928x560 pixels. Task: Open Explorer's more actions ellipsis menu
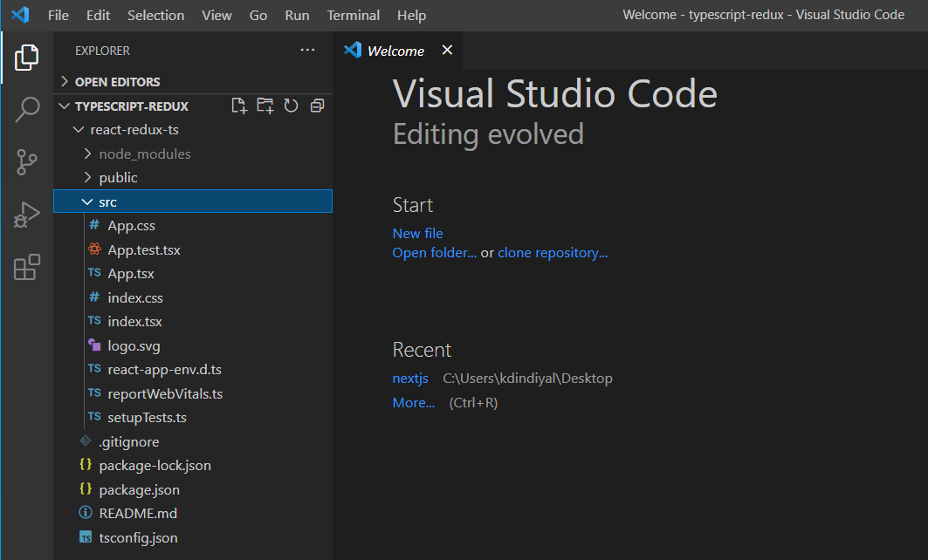pos(307,51)
